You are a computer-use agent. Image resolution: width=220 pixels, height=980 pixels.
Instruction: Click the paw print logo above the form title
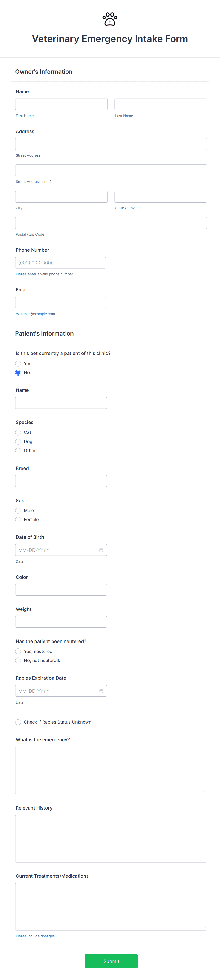point(110,19)
